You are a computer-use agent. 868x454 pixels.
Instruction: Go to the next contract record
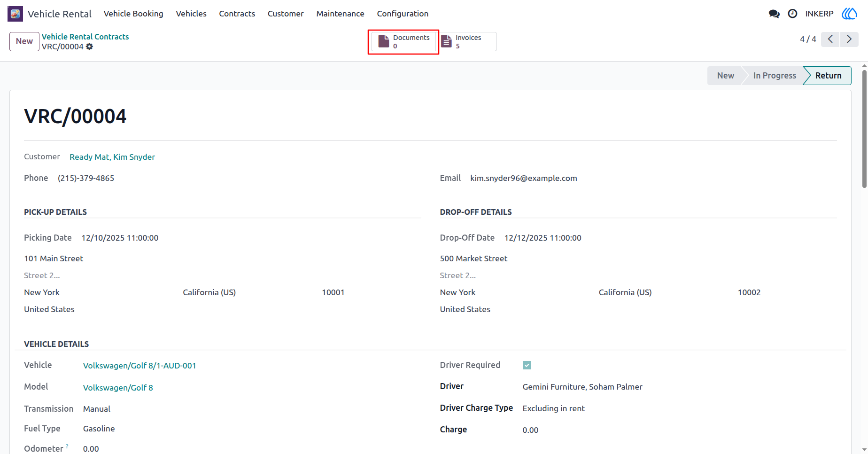[x=849, y=39]
